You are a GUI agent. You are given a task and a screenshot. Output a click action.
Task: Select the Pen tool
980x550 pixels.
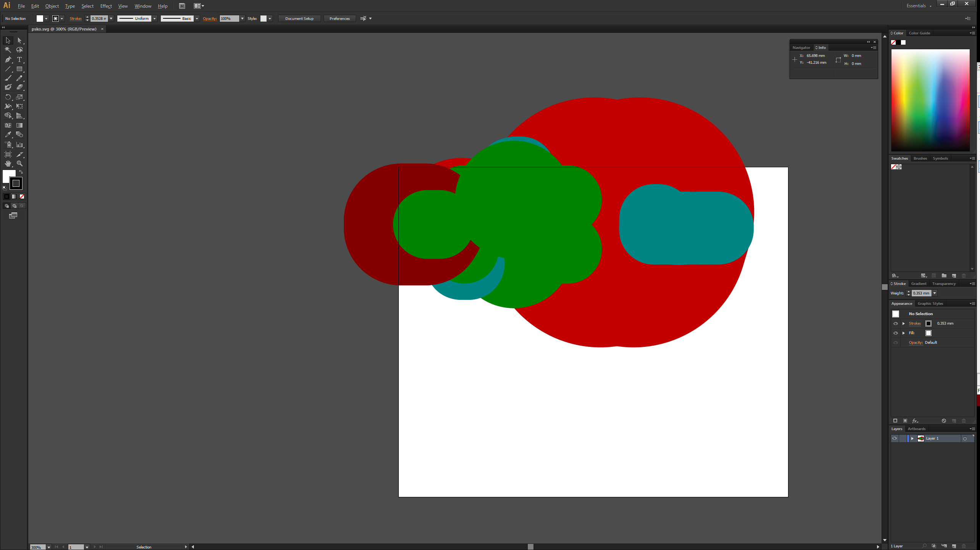click(x=8, y=60)
